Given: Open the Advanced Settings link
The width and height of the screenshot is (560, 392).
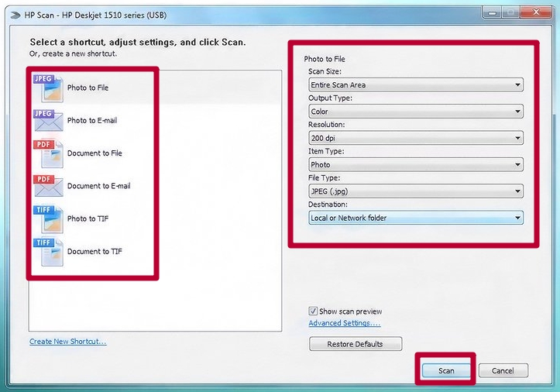Looking at the screenshot, I should pyautogui.click(x=345, y=323).
